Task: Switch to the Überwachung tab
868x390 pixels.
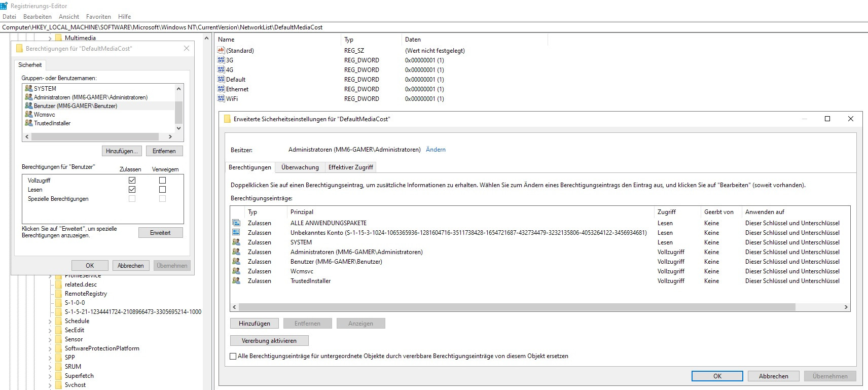Action: click(300, 167)
